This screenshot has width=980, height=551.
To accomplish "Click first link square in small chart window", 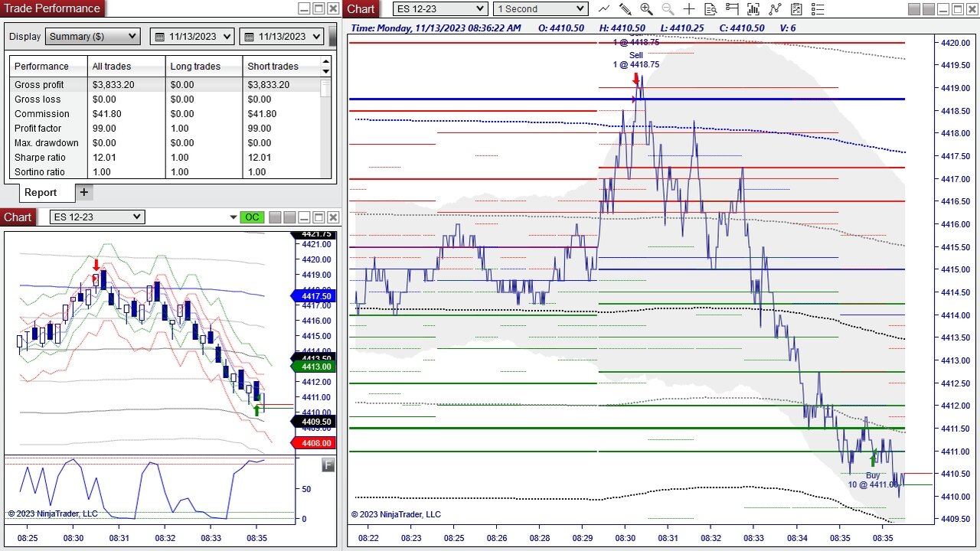I will coord(275,217).
